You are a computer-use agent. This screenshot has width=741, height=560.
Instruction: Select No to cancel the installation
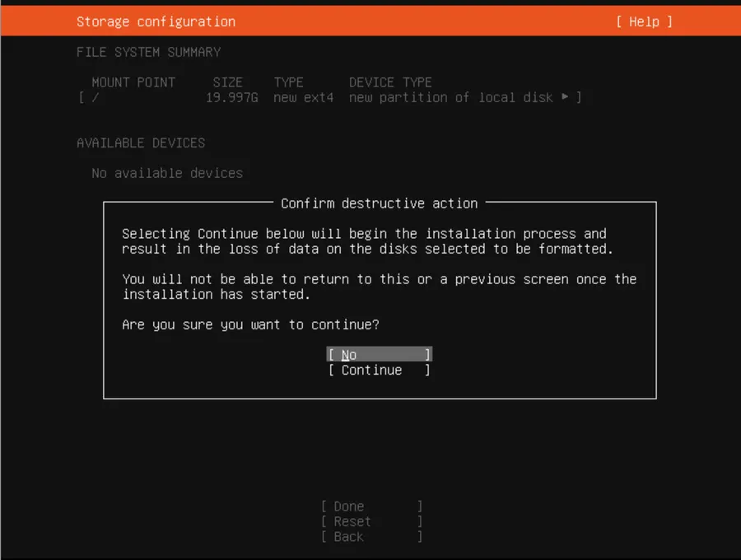379,354
